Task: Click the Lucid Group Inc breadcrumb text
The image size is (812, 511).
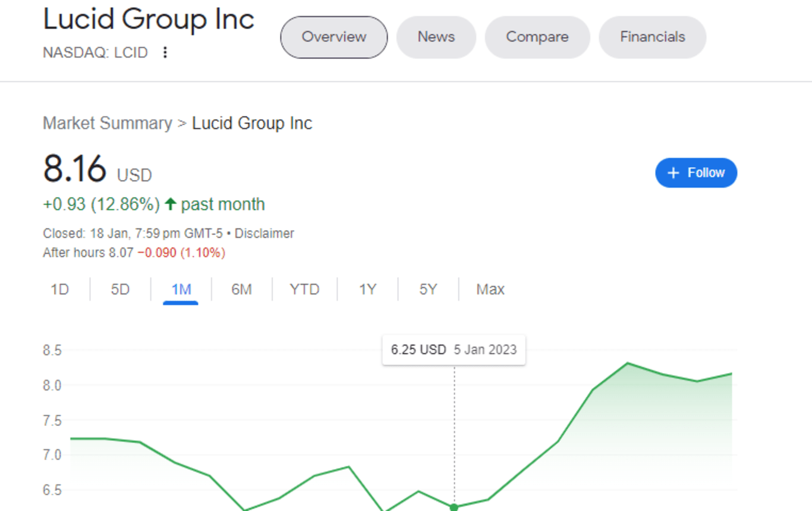Action: (x=252, y=123)
